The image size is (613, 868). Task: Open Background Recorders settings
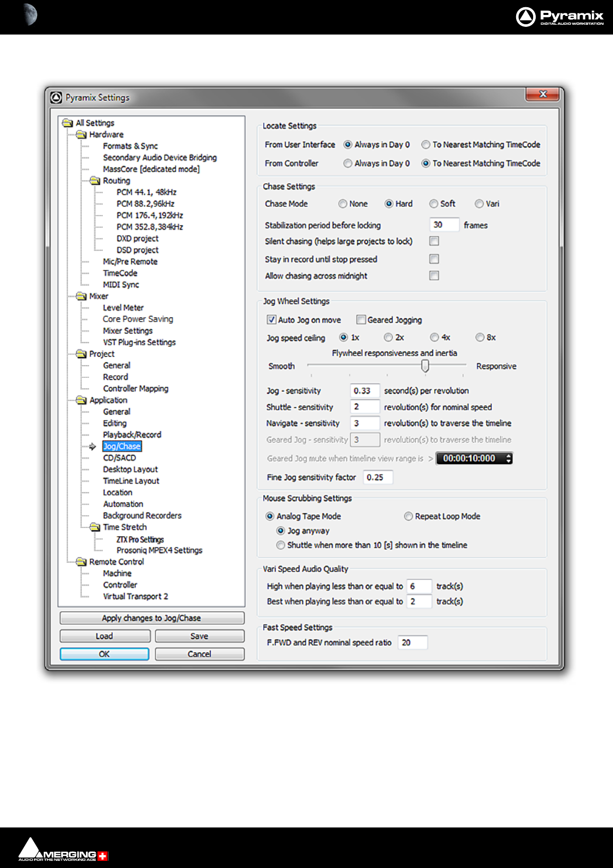click(x=142, y=515)
